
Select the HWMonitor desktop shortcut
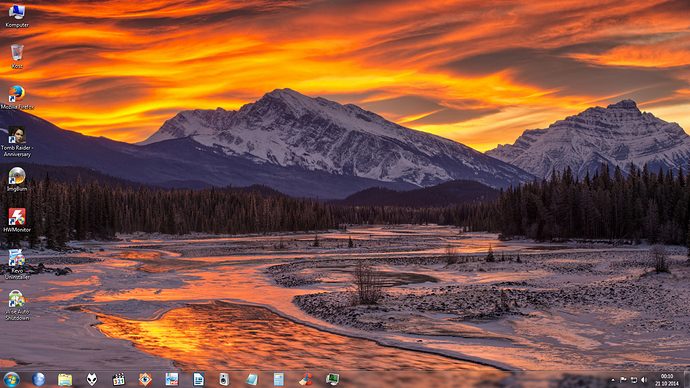tap(17, 220)
